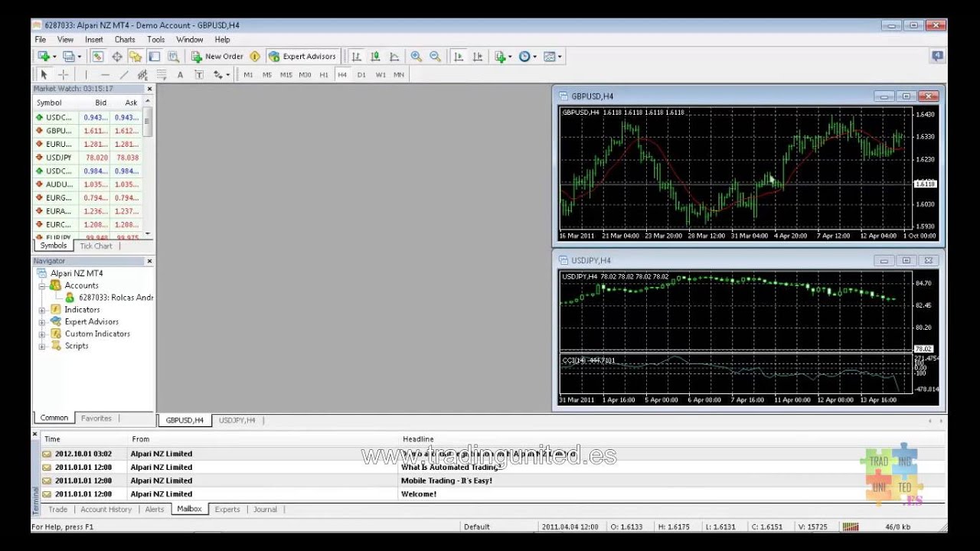Open the USDJPY,H4 chart tab
Screen dimensions: 980x551
[237, 420]
